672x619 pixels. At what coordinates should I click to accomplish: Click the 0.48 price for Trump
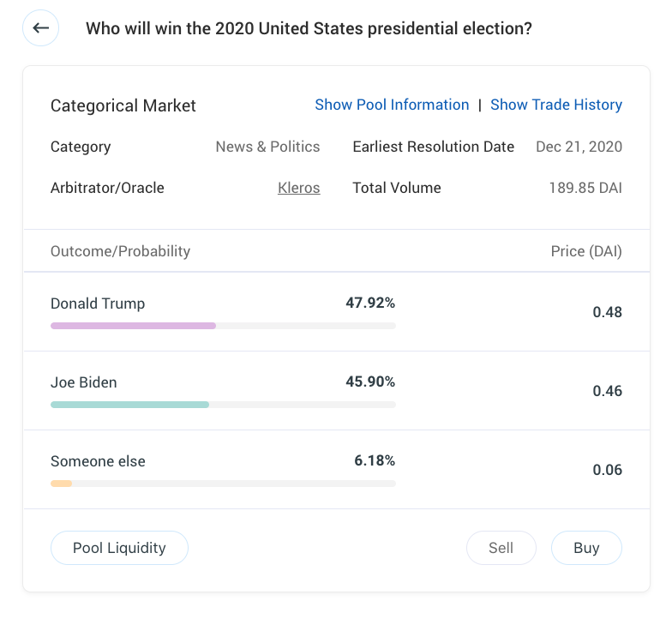(x=607, y=312)
